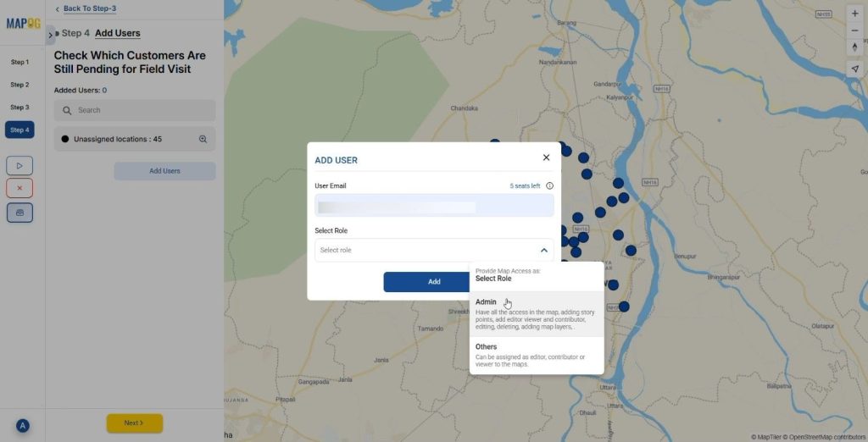Collapse the Select role dropdown

tap(434, 250)
